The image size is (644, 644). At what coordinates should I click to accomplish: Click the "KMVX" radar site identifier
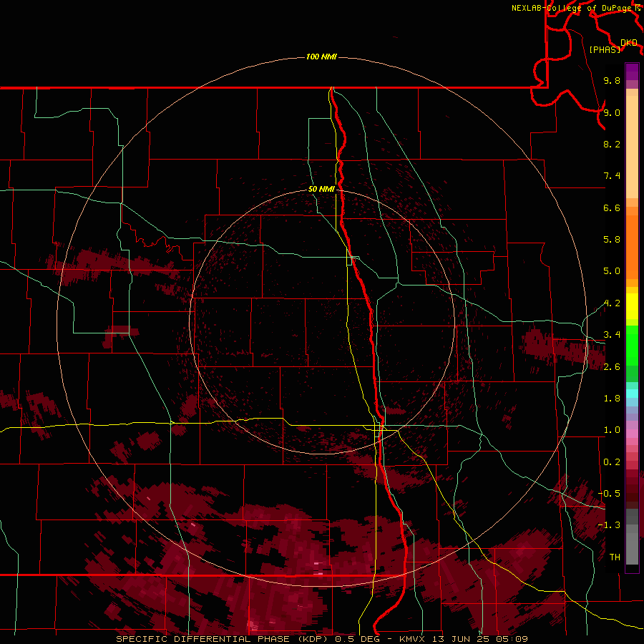tap(414, 639)
